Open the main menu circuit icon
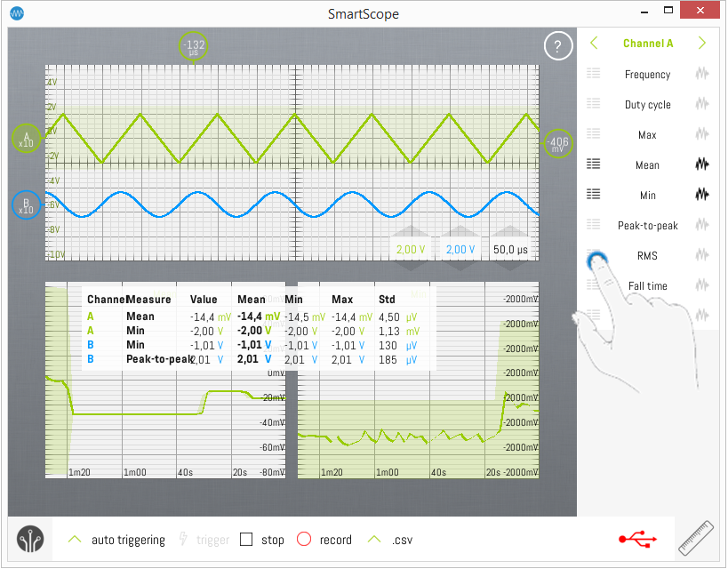Screen dimensions: 728x569 click(x=31, y=540)
